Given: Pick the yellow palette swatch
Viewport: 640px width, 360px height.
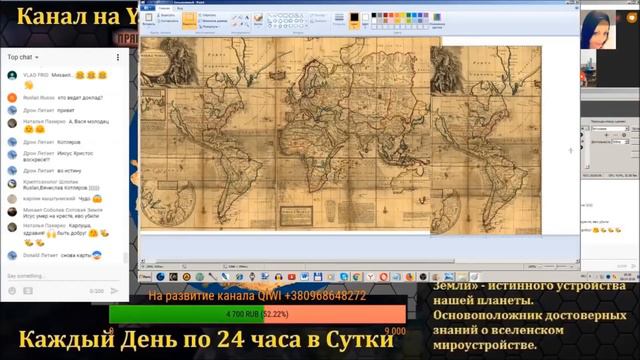Looking at the screenshot, I should (403, 15).
